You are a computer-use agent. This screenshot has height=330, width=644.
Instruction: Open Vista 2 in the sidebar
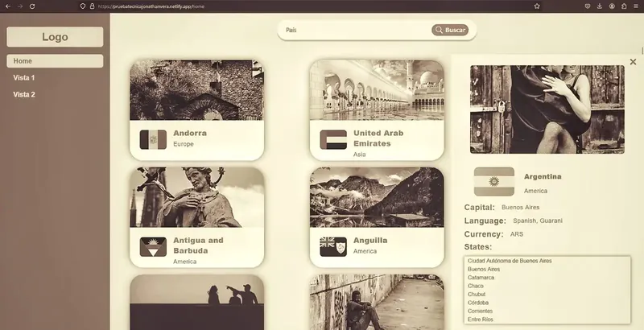pos(24,94)
